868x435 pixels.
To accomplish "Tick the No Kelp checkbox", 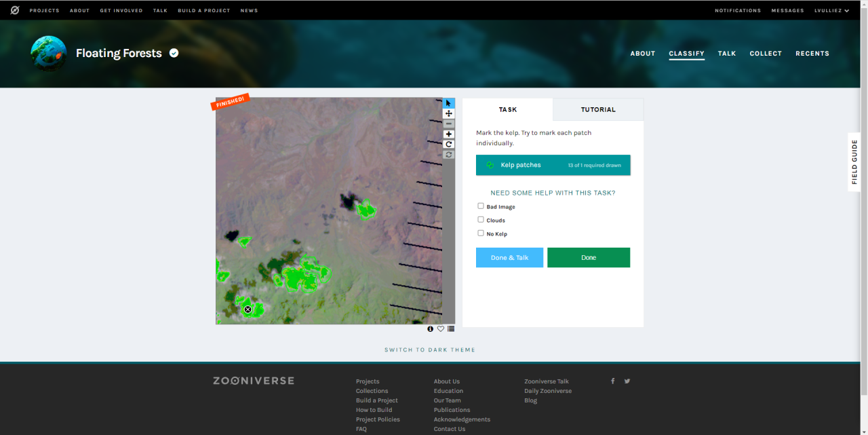I will pos(481,233).
